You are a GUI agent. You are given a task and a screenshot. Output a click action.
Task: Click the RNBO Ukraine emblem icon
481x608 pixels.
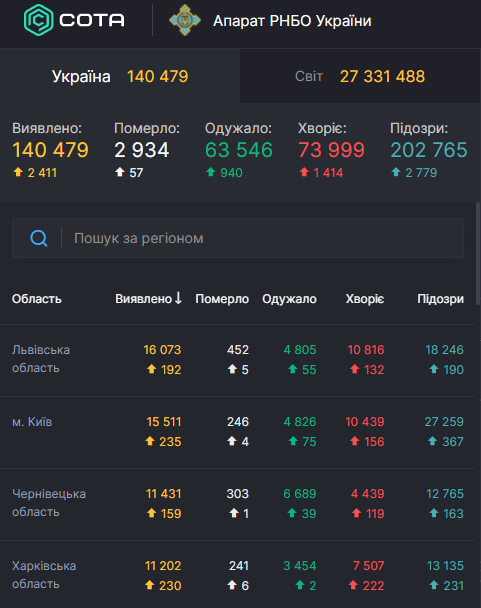click(185, 20)
